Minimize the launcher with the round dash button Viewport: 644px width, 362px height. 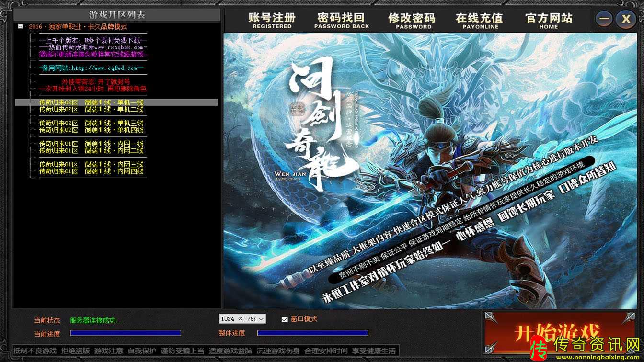click(605, 19)
